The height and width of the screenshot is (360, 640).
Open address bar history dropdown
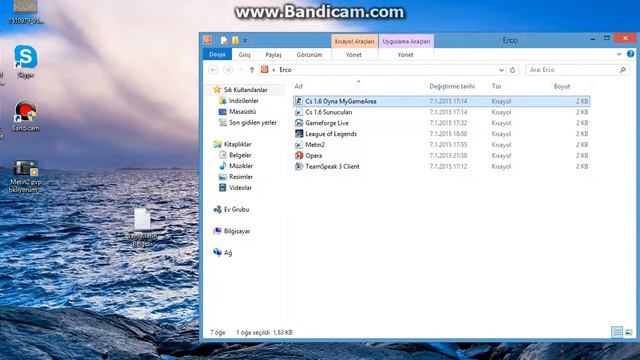[x=501, y=70]
